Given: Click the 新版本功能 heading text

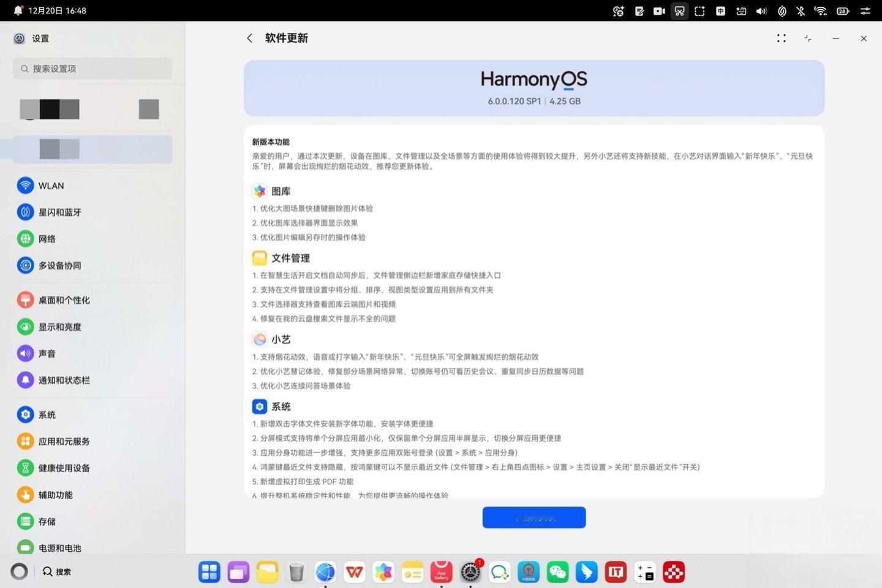Looking at the screenshot, I should tap(271, 142).
